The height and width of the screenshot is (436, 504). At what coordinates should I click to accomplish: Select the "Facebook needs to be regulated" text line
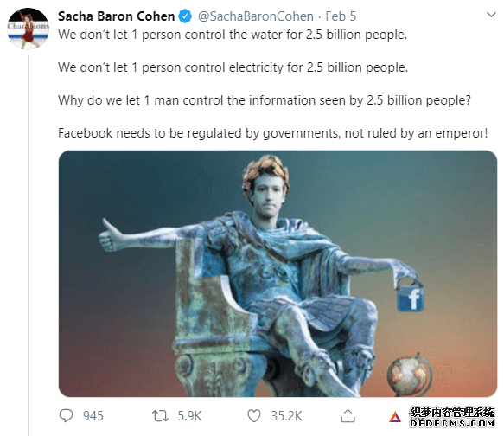(273, 133)
